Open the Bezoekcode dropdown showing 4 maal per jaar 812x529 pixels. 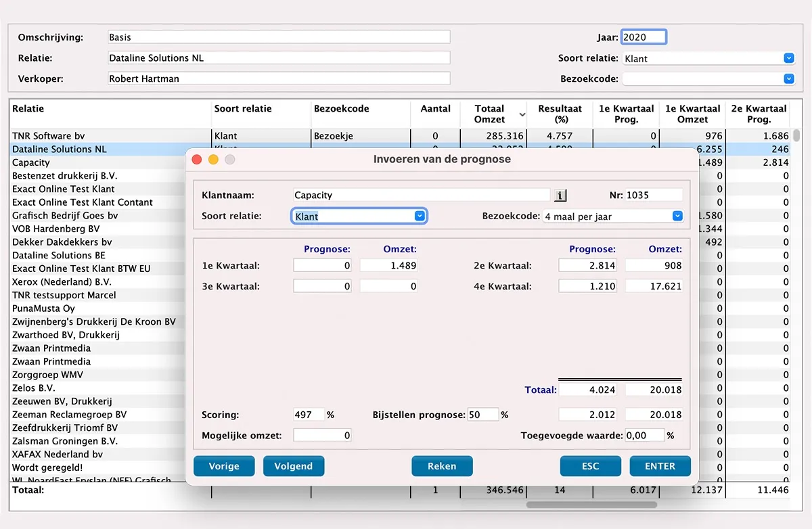click(677, 216)
